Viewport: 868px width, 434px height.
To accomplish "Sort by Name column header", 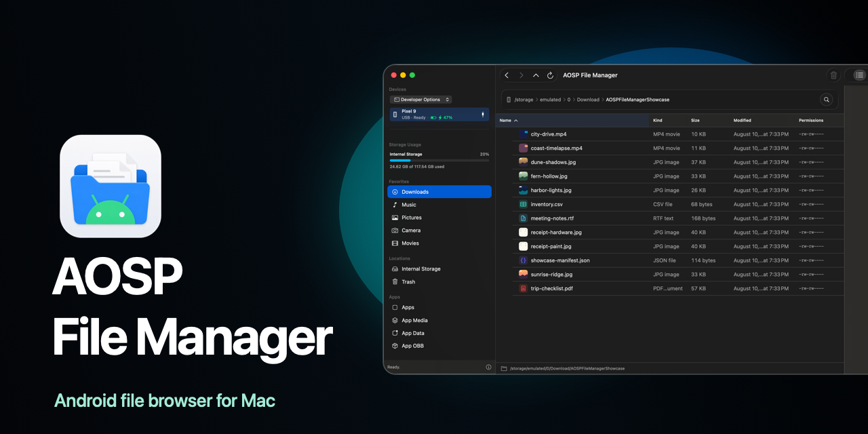I will coord(572,121).
